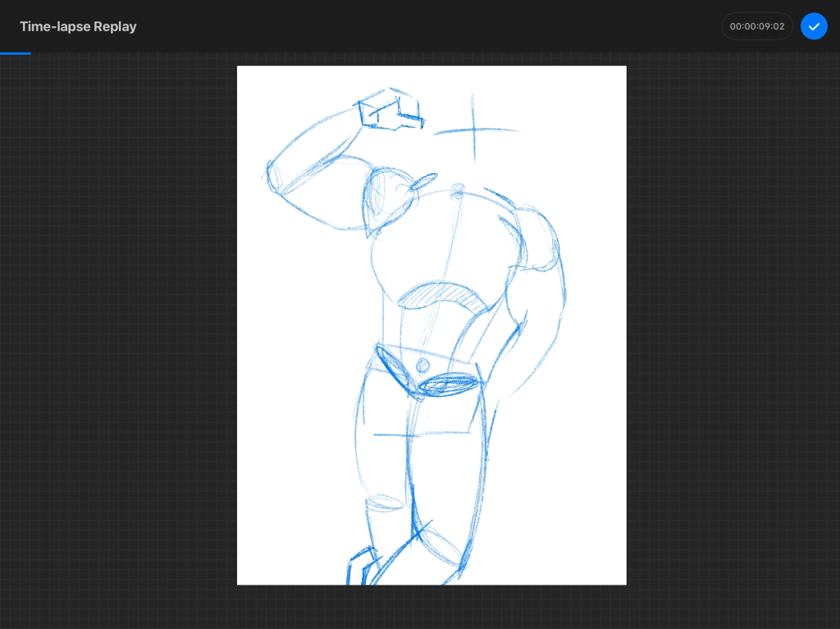840x629 pixels.
Task: Click the dark grid background right of canvas
Action: (730, 328)
